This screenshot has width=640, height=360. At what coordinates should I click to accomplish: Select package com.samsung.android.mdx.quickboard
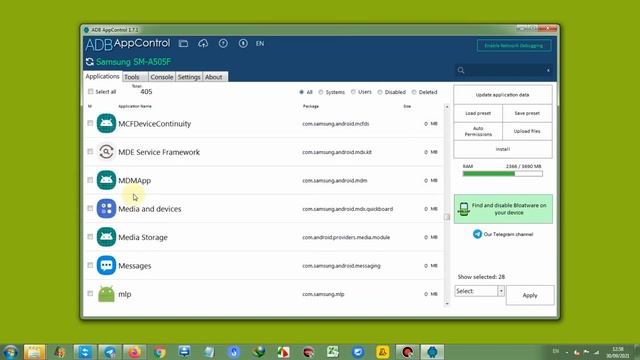tap(347, 209)
